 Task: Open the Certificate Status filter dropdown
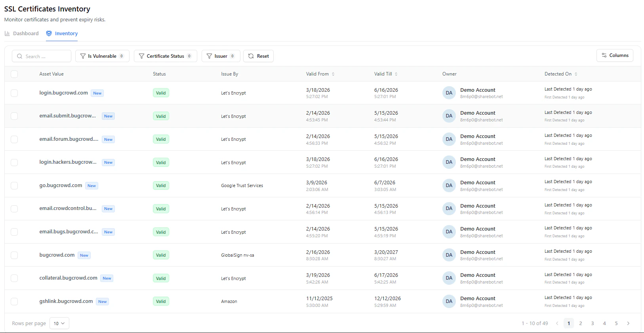coord(165,56)
